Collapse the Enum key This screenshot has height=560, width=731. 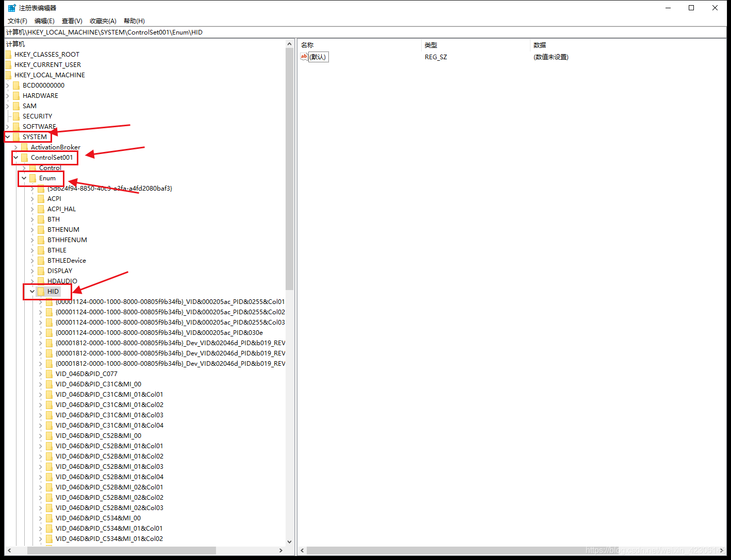coord(24,178)
